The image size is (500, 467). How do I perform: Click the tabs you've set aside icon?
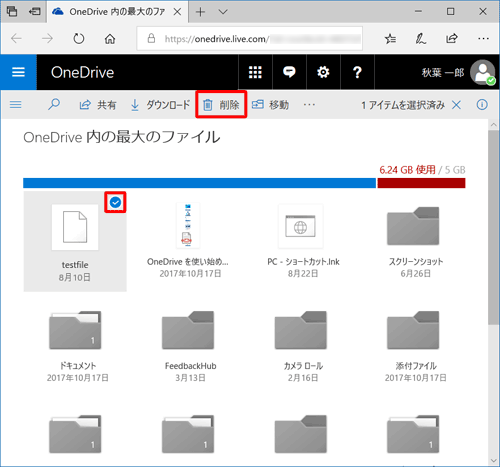[x=12, y=11]
